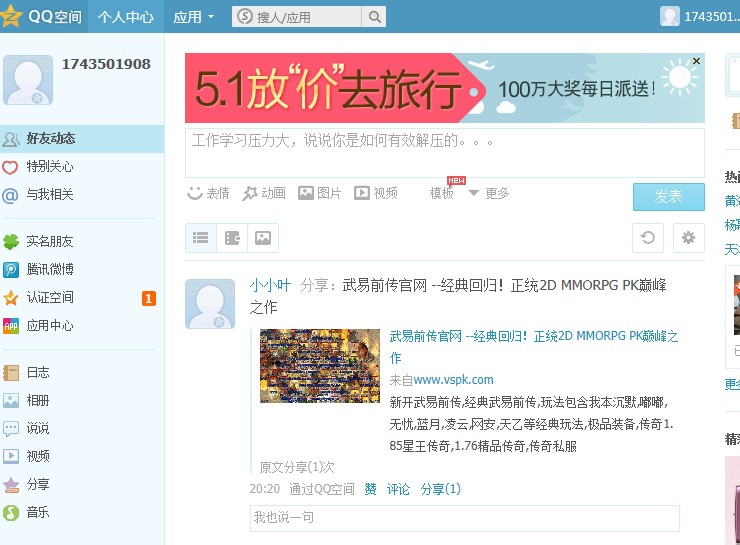Click 通过QQ空间 source text
Image resolution: width=740 pixels, height=545 pixels.
click(x=322, y=489)
